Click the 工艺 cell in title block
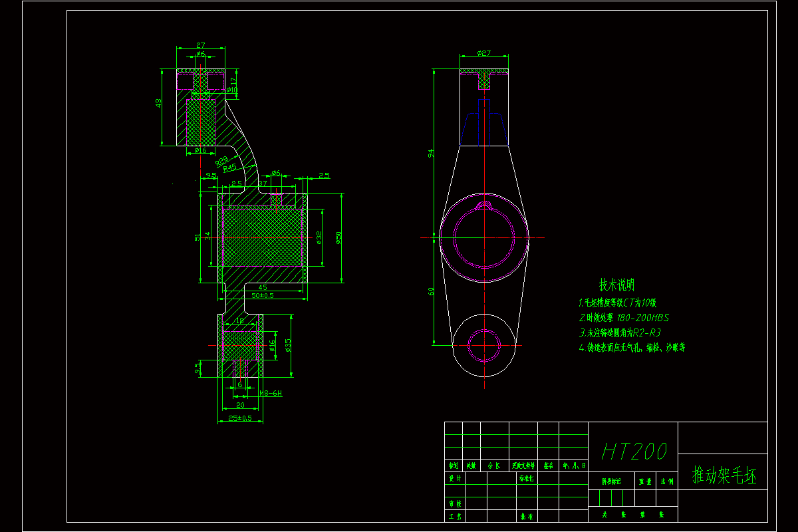 (454, 516)
